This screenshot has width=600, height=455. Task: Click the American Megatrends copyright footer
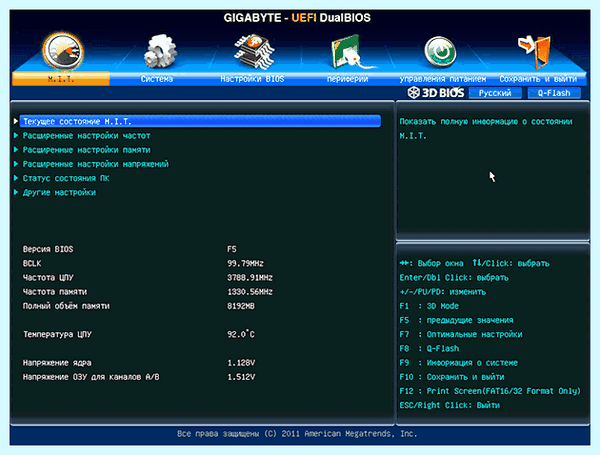pos(297,434)
